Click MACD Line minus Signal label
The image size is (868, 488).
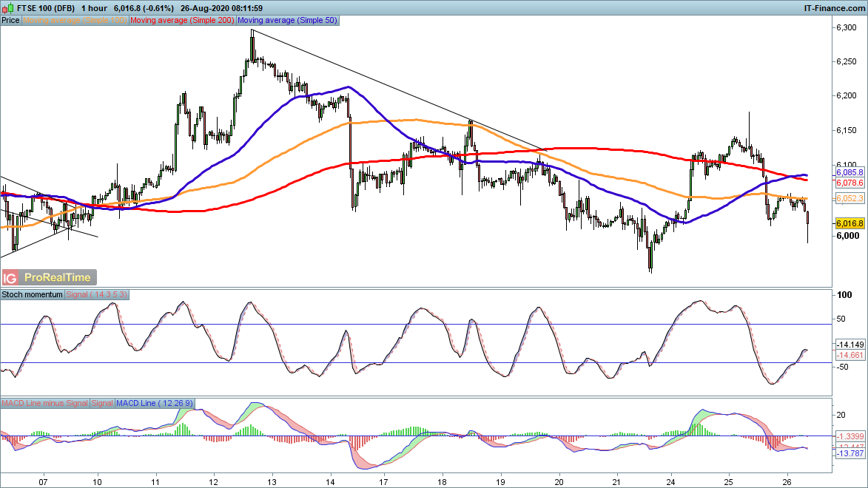(x=45, y=403)
